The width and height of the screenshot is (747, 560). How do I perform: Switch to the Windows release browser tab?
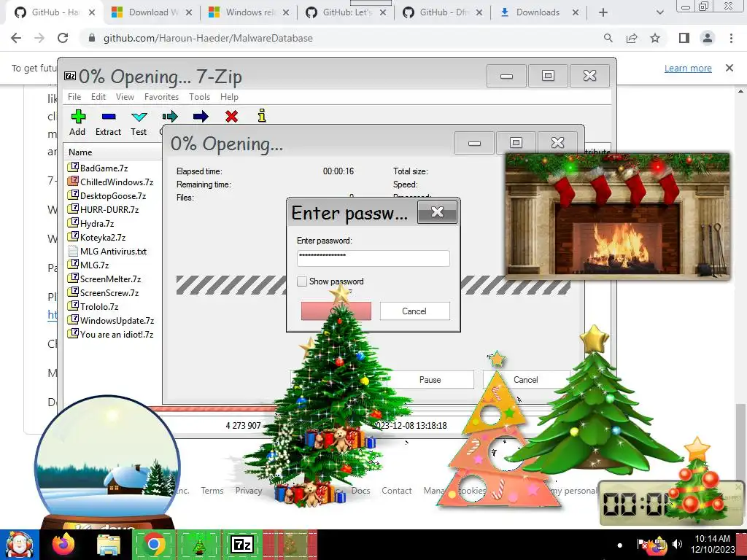pos(249,12)
